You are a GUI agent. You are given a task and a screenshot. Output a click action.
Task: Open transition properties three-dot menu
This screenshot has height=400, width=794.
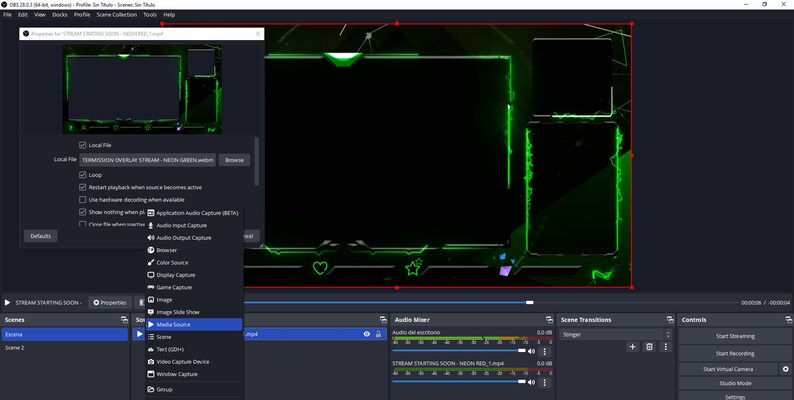pyautogui.click(x=665, y=347)
